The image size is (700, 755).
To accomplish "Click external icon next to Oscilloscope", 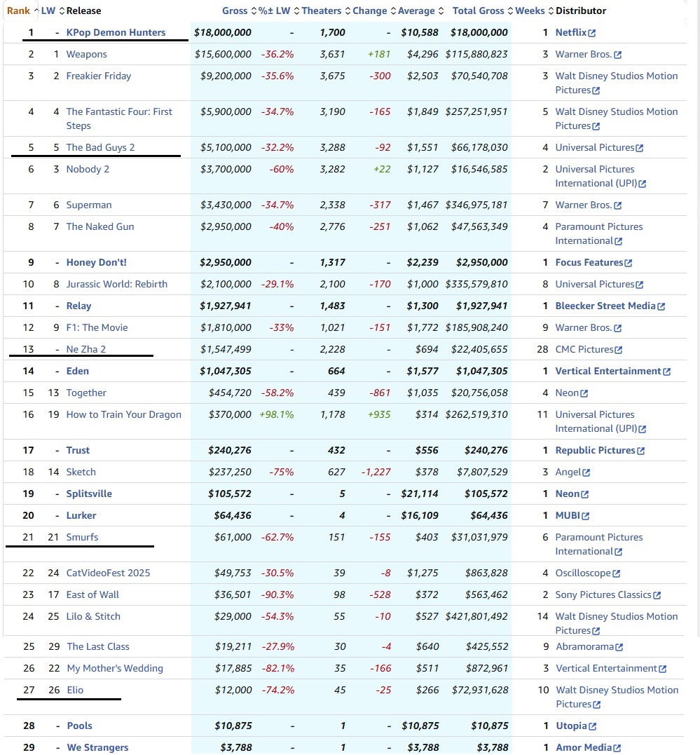I will [617, 574].
